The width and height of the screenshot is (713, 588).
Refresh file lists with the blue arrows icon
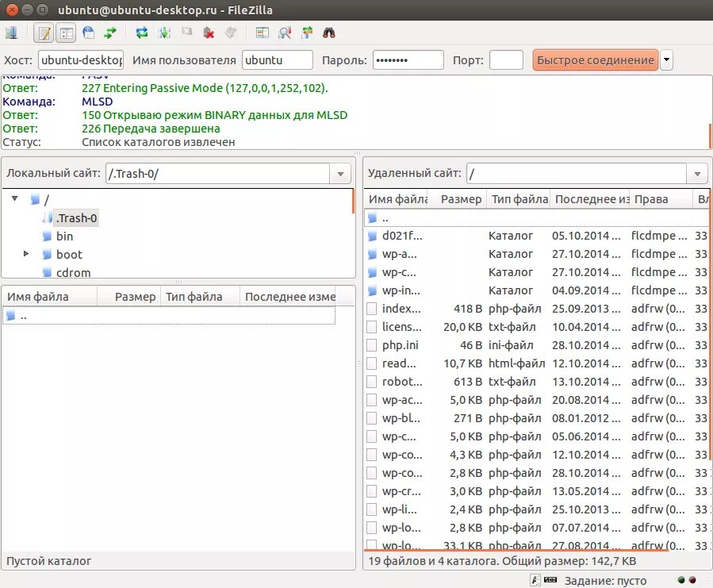tap(142, 33)
